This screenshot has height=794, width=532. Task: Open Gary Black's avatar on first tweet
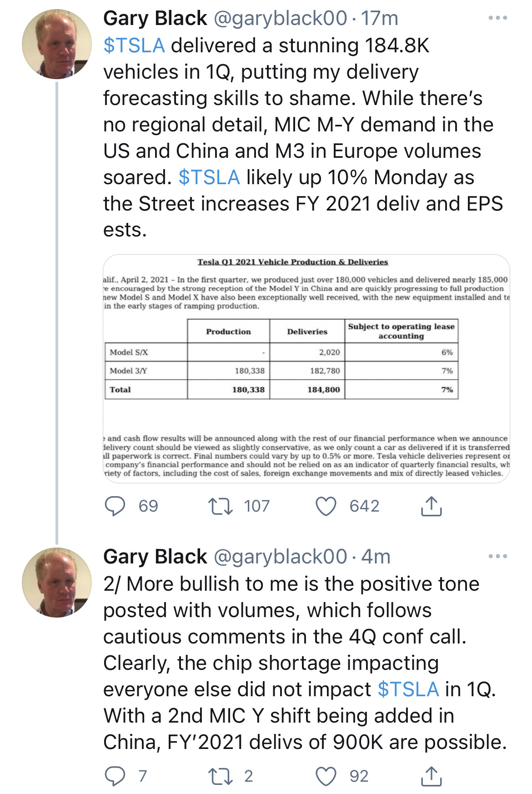[x=57, y=44]
